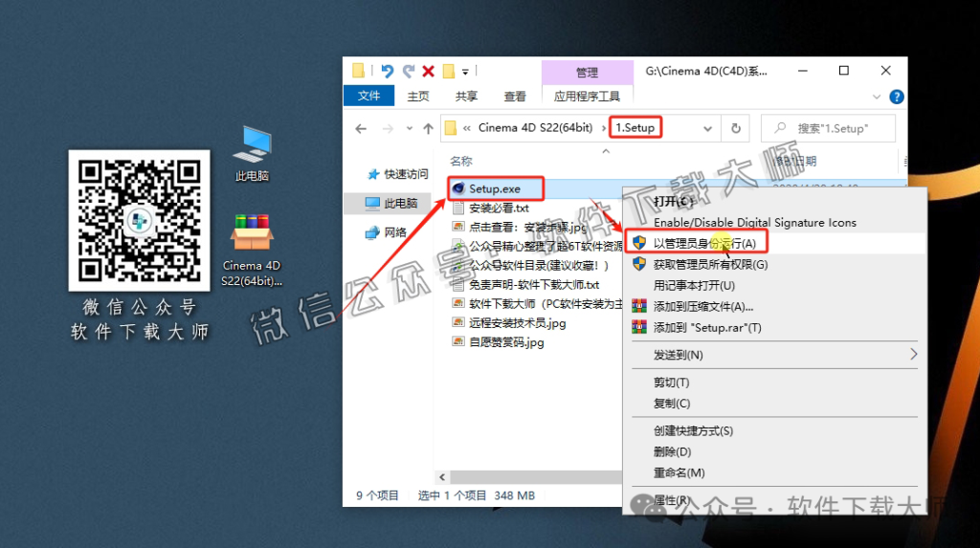Viewport: 980px width, 548px height.
Task: Select the 安装必看.txt file
Action: (x=499, y=208)
